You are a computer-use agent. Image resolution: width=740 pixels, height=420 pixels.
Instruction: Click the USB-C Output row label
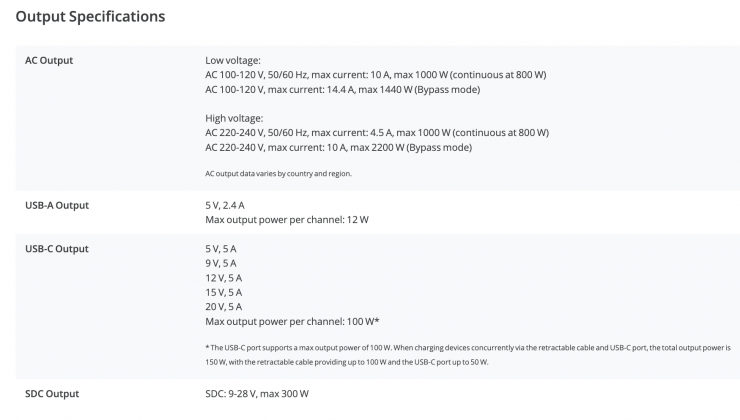57,249
